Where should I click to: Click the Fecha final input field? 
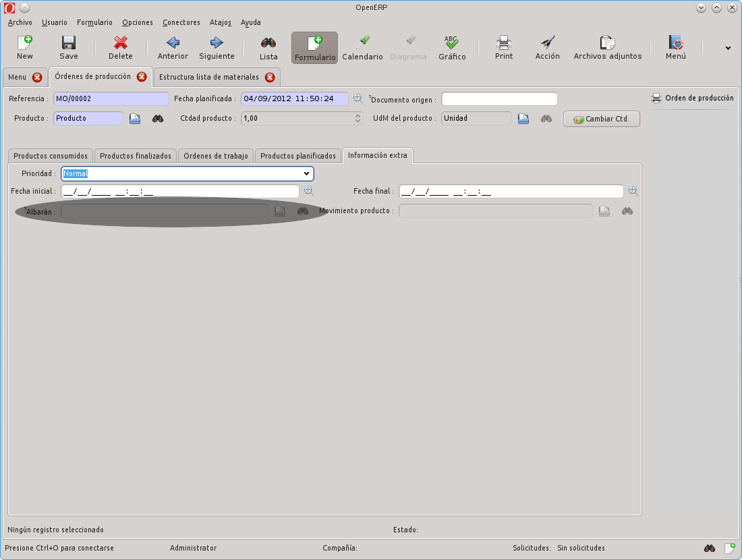click(511, 191)
